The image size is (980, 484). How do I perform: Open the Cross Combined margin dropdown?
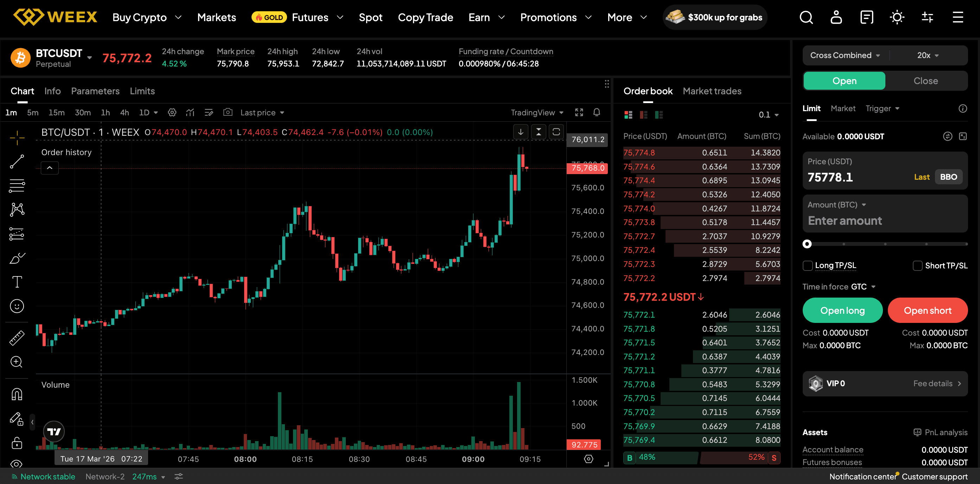845,56
